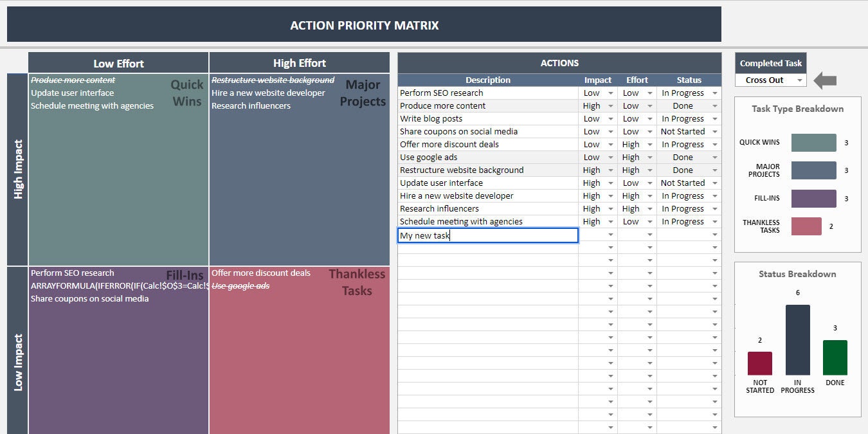Select the My new task input cell
This screenshot has width=868, height=434.
tap(487, 235)
